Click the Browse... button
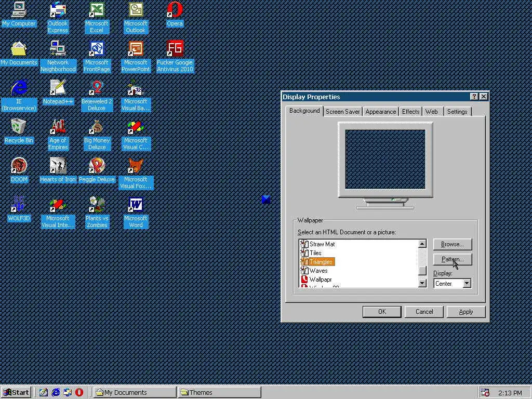The width and height of the screenshot is (532, 399). click(453, 244)
